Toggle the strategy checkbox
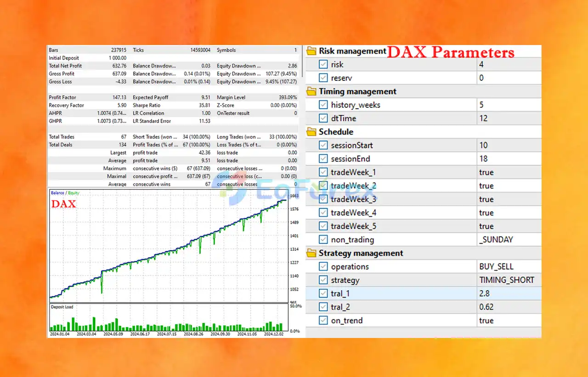This screenshot has width=588, height=377. pos(323,280)
